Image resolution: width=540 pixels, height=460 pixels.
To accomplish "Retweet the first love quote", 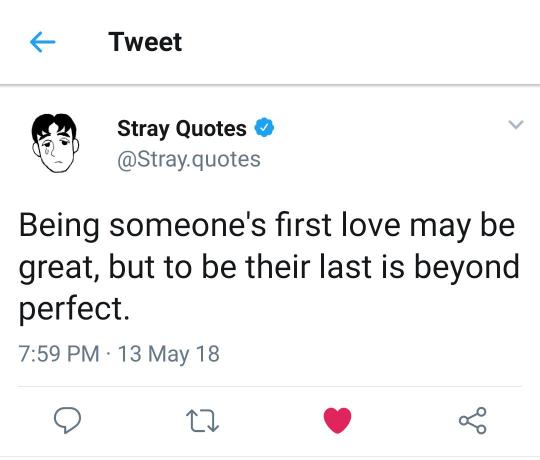I will [x=202, y=420].
